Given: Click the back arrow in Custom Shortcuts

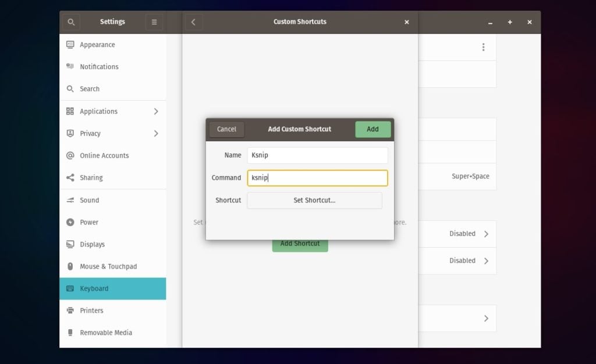Looking at the screenshot, I should (x=193, y=22).
